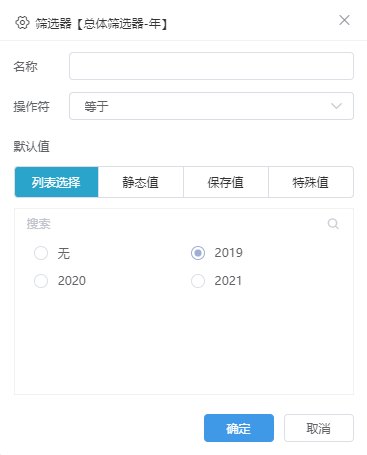367x455 pixels.
Task: Expand the 操作符 dropdown chevron arrow
Action: [x=336, y=106]
